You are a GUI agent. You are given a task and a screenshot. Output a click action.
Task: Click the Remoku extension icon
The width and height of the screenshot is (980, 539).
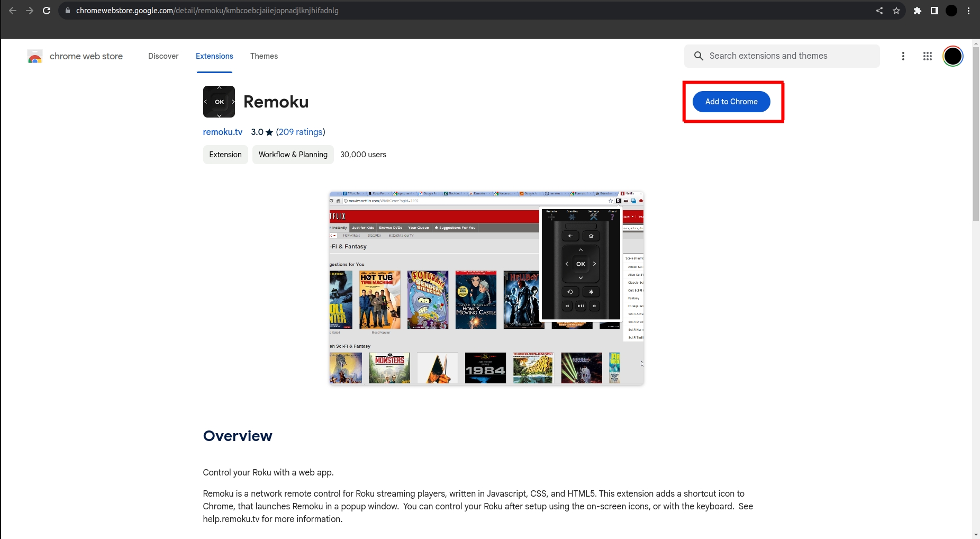(x=219, y=102)
